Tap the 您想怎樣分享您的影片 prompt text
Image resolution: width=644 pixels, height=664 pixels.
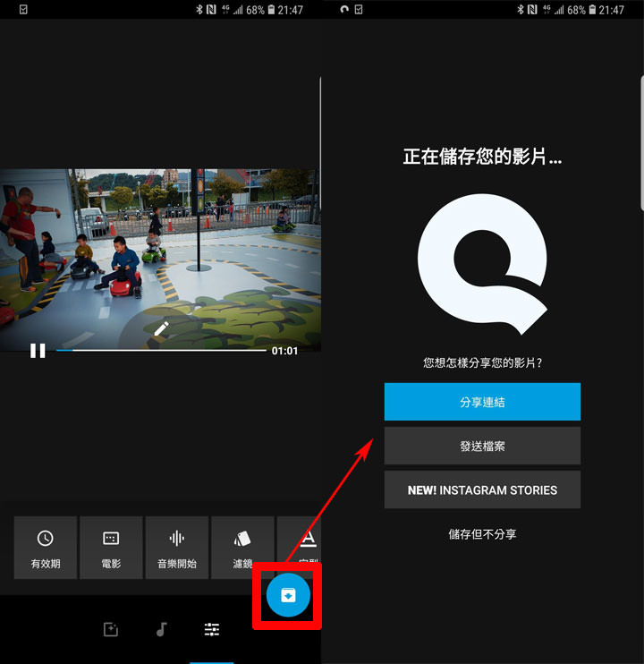pos(482,363)
